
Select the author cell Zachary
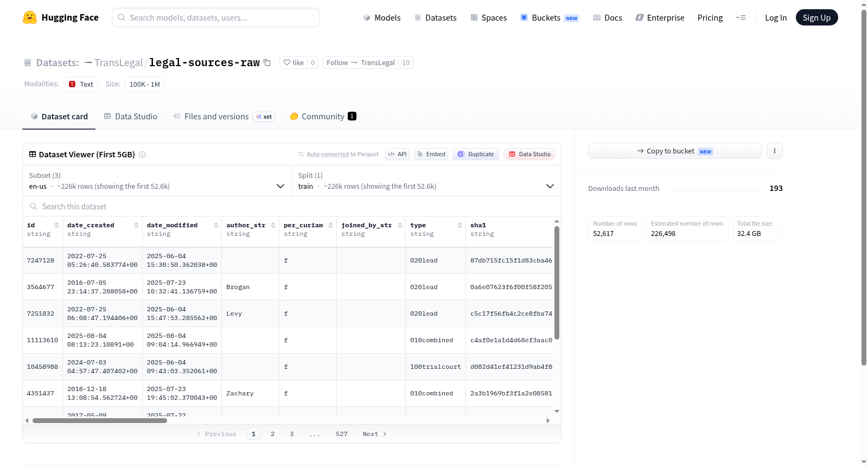click(250, 393)
